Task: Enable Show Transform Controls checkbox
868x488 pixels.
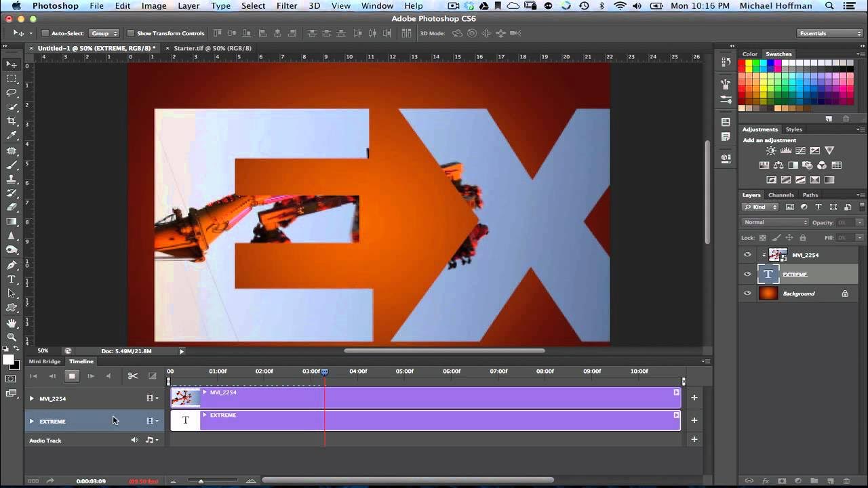Action: 131,33
